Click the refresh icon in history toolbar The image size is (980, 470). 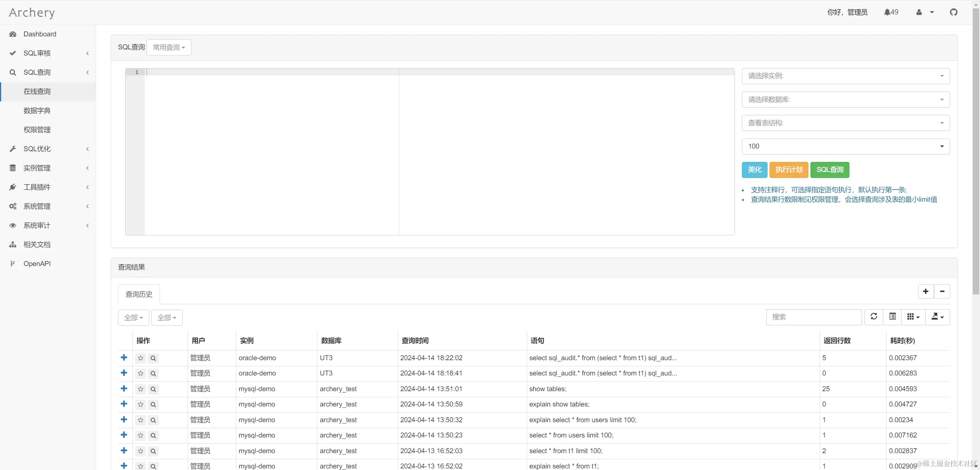[874, 317]
